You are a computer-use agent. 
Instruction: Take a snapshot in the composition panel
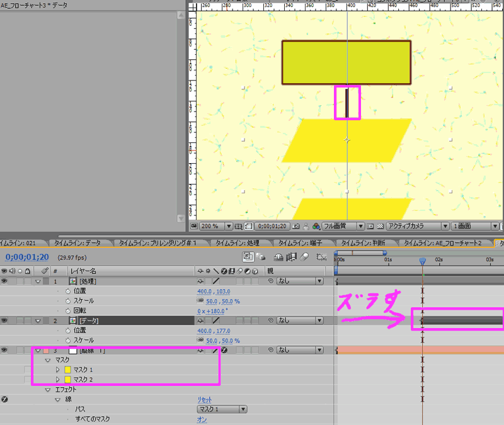click(294, 227)
